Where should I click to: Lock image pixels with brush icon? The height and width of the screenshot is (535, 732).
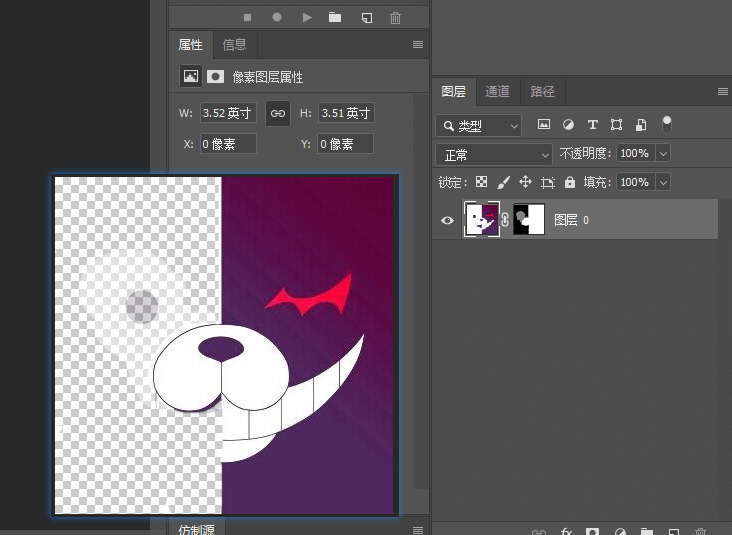point(503,182)
